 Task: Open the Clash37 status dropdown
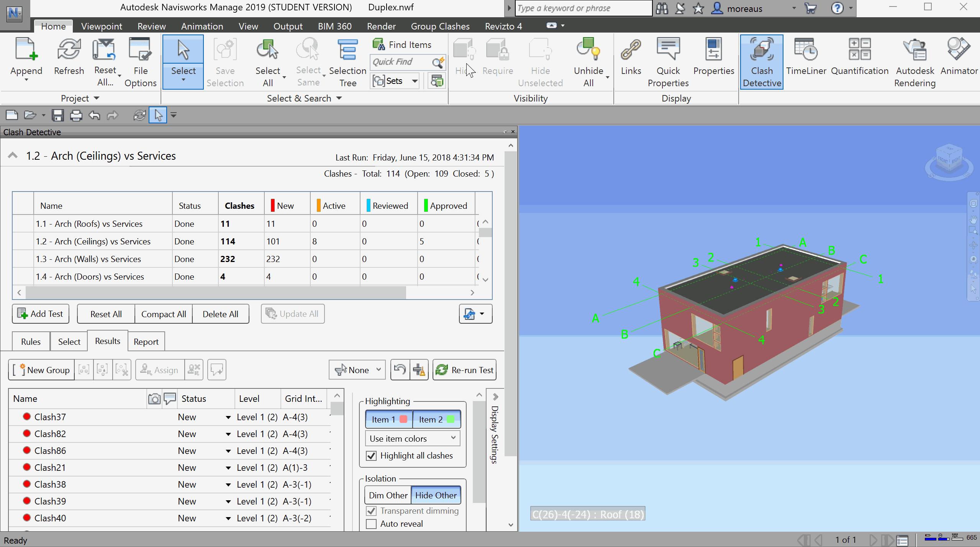coord(228,417)
